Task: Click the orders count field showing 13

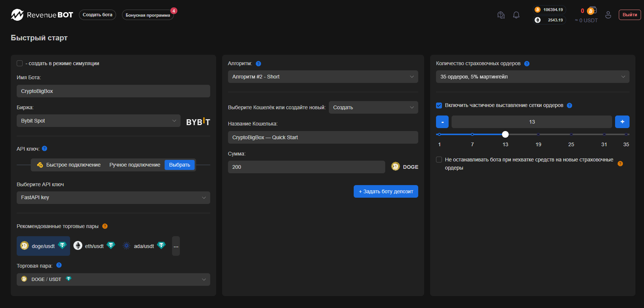Action: pos(532,122)
